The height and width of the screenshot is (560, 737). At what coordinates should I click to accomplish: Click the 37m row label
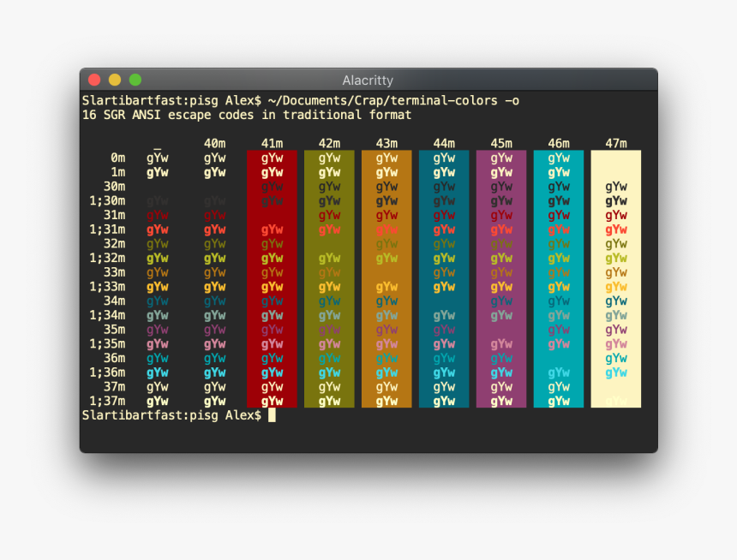click(115, 387)
